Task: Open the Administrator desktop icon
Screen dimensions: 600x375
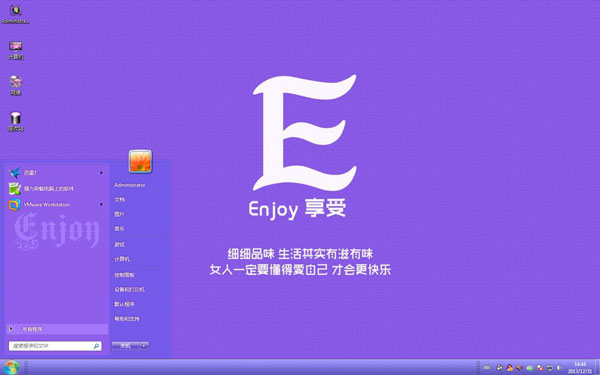Action: pyautogui.click(x=15, y=15)
